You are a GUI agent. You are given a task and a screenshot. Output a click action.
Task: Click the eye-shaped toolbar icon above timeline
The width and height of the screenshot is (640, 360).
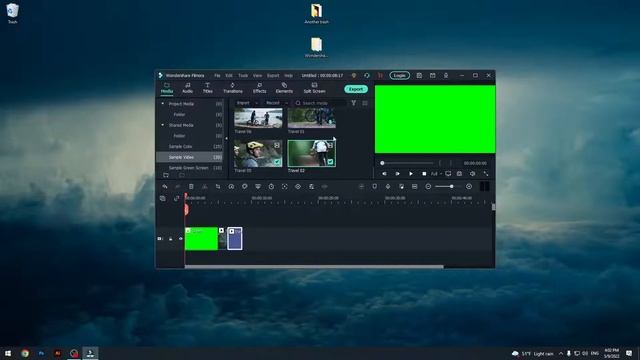coord(298,187)
